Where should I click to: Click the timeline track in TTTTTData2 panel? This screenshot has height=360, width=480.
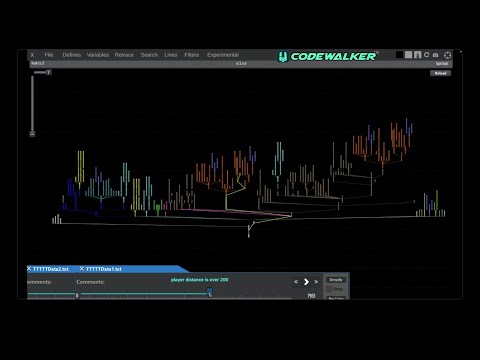(51, 294)
